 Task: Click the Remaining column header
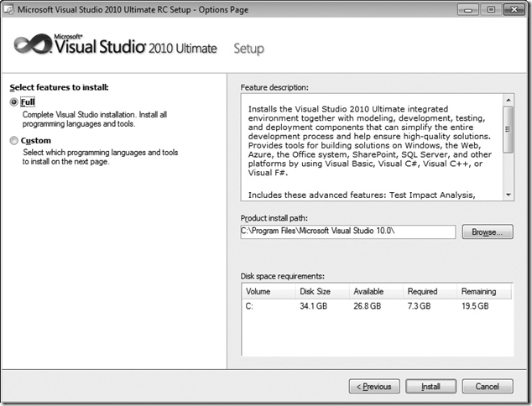point(484,291)
